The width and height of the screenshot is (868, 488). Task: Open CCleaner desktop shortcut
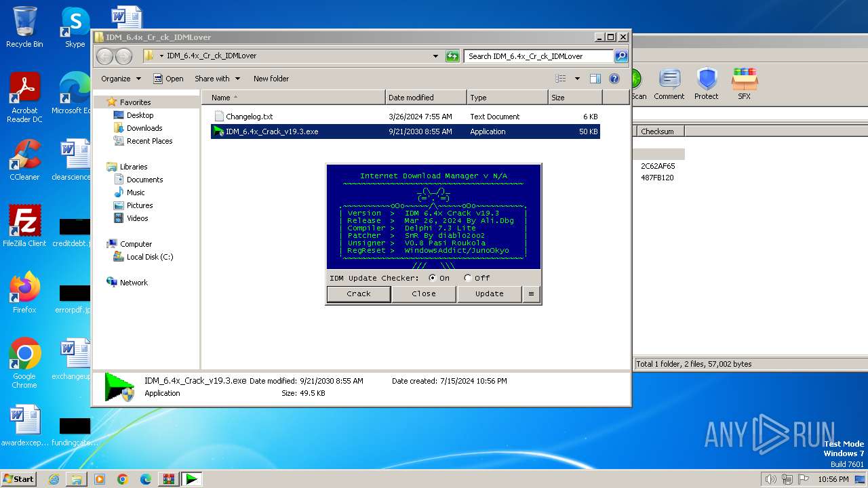pos(24,160)
